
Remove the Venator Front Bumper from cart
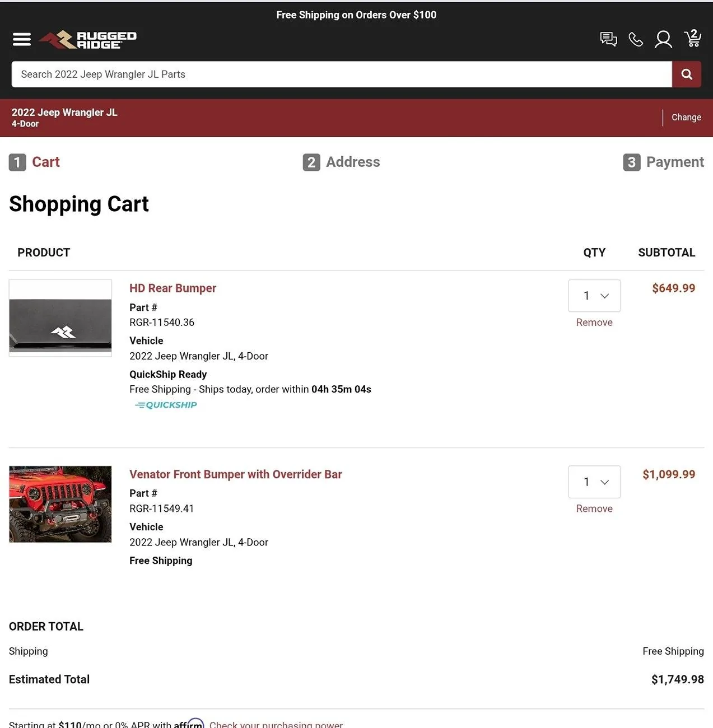594,508
